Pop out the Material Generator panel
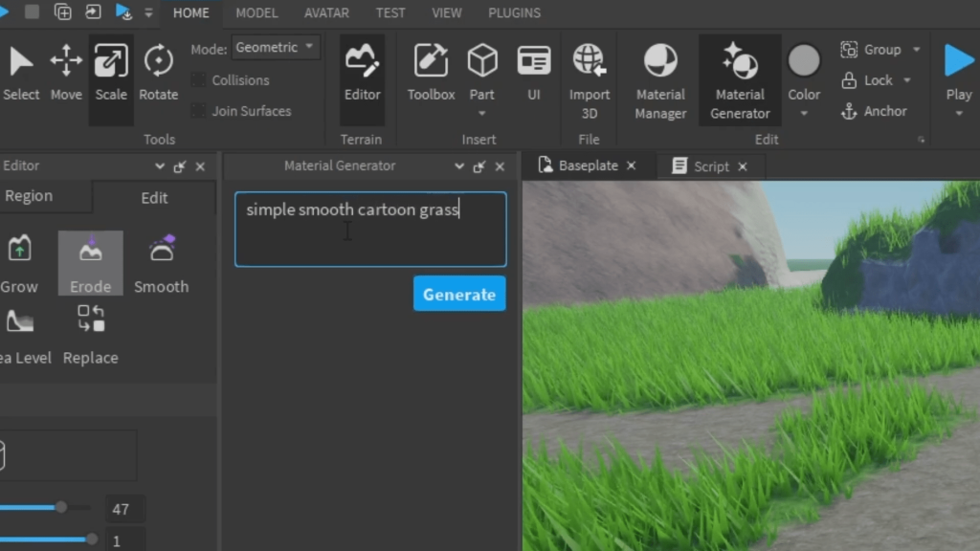The width and height of the screenshot is (980, 551). click(x=479, y=166)
